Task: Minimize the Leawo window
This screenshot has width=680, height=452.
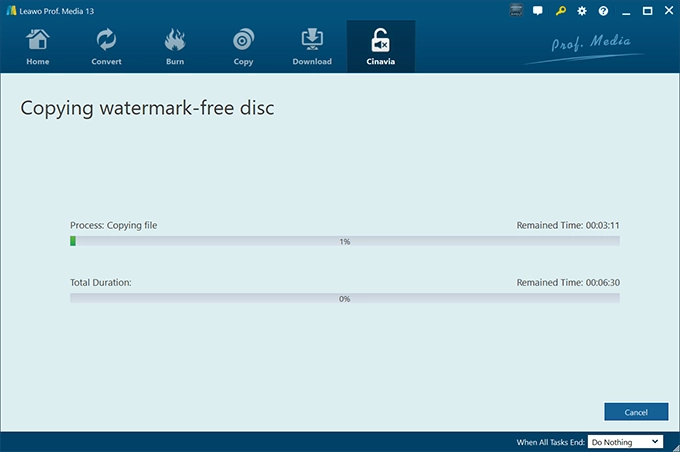Action: click(626, 12)
